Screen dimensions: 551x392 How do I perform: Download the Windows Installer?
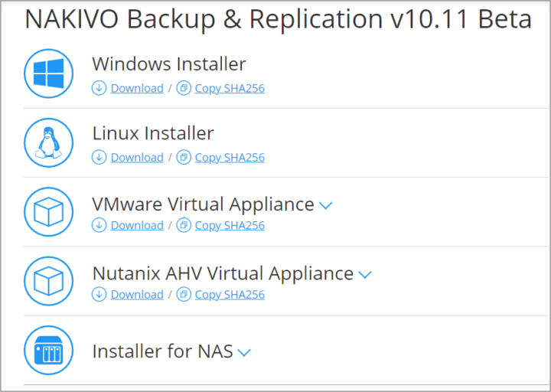tap(137, 88)
